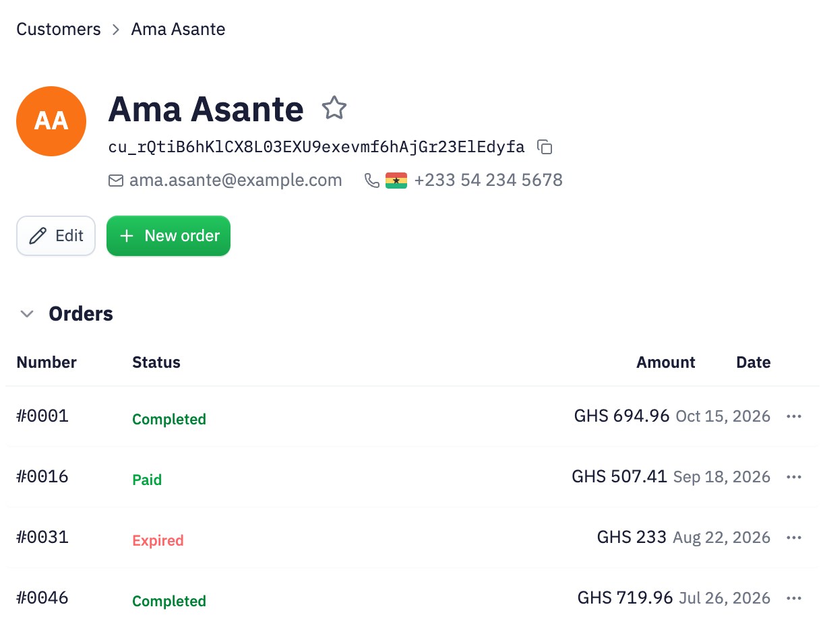Create a New order

click(x=169, y=236)
